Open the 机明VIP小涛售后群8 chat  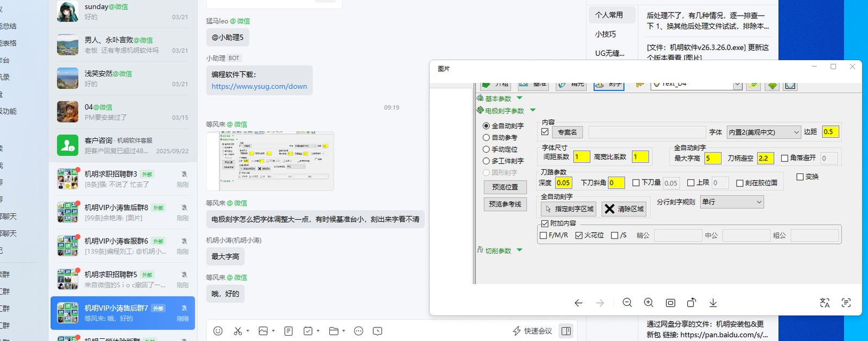click(x=123, y=213)
